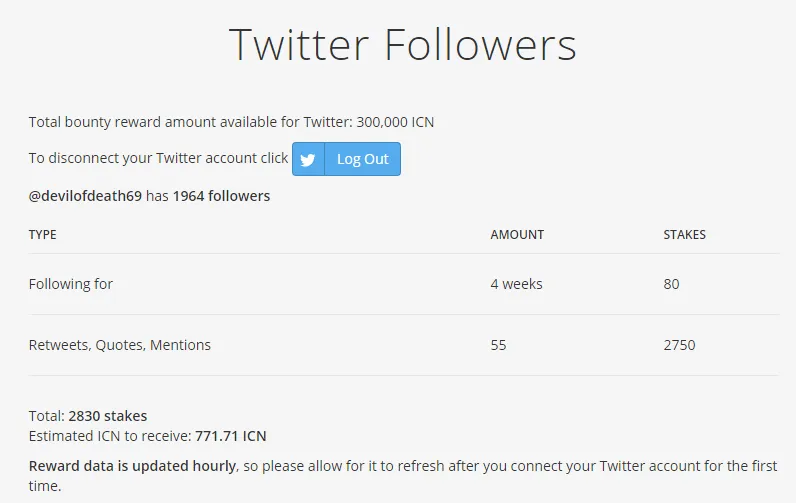Click the Twitter bird icon
796x503 pixels.
[x=308, y=160]
